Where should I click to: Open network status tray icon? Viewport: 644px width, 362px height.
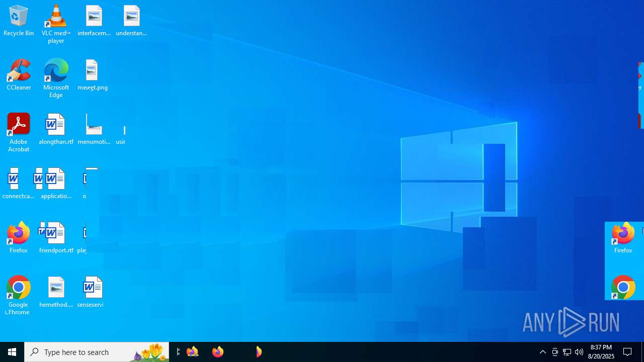click(567, 352)
